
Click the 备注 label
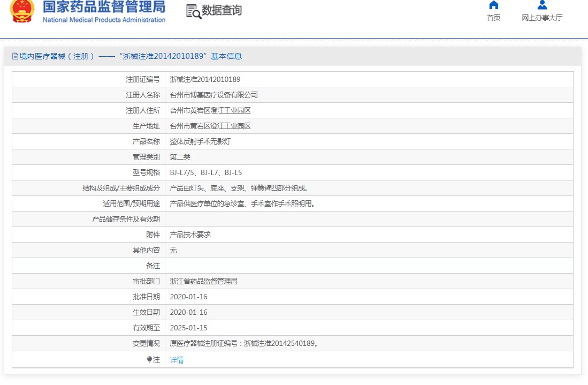pos(153,266)
